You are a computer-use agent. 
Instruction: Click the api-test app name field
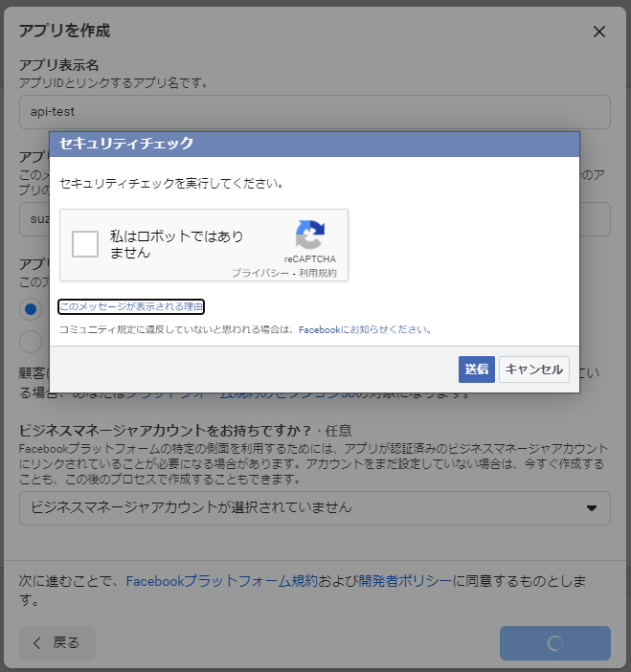click(x=315, y=112)
